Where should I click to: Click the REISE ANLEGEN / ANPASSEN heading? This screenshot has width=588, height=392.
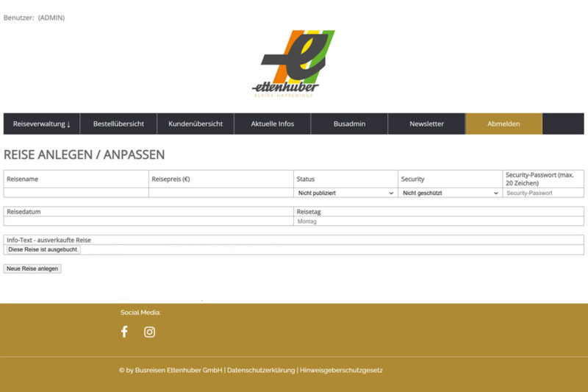(x=84, y=154)
